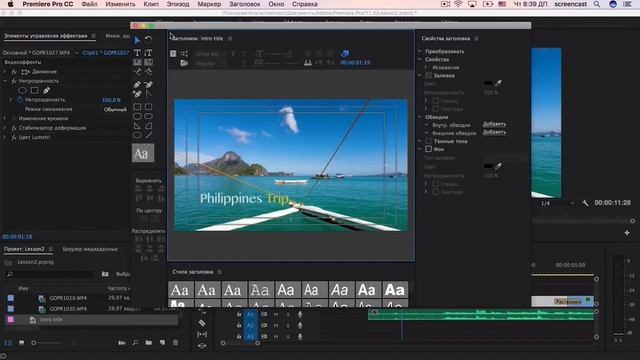Screen dimensions: 640x360
Task: Select the horizontal Type tool
Action: [137, 53]
